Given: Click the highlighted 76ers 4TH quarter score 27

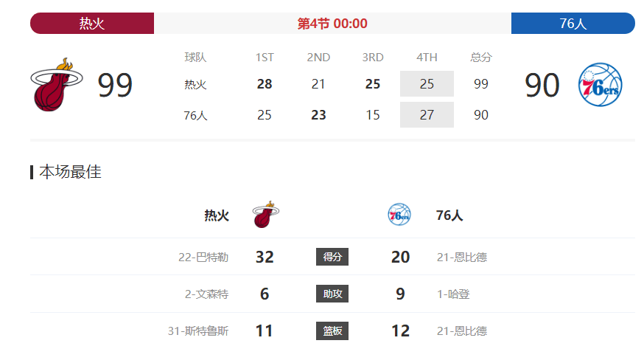Looking at the screenshot, I should tap(427, 114).
